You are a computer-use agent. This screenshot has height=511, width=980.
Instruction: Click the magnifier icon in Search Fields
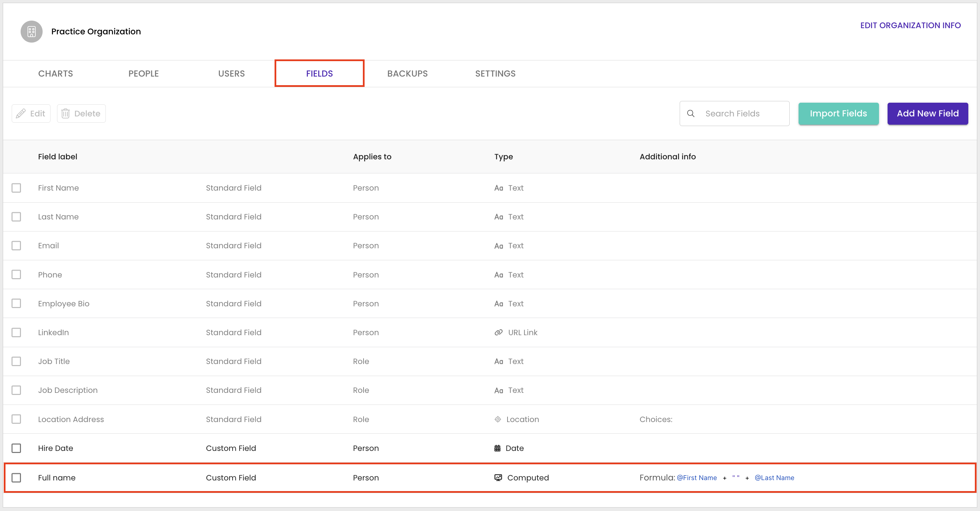point(691,113)
